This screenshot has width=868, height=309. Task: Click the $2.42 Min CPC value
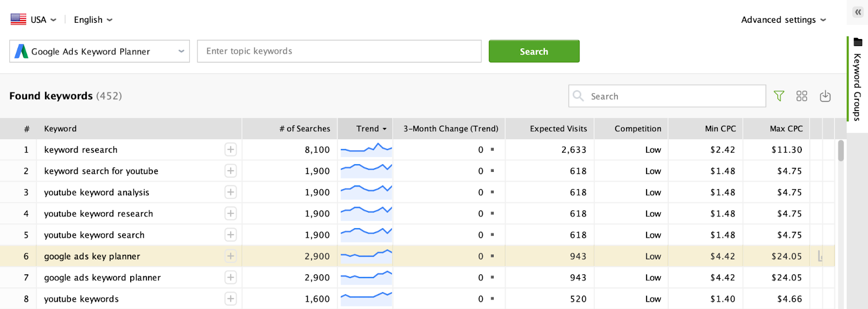click(x=723, y=150)
